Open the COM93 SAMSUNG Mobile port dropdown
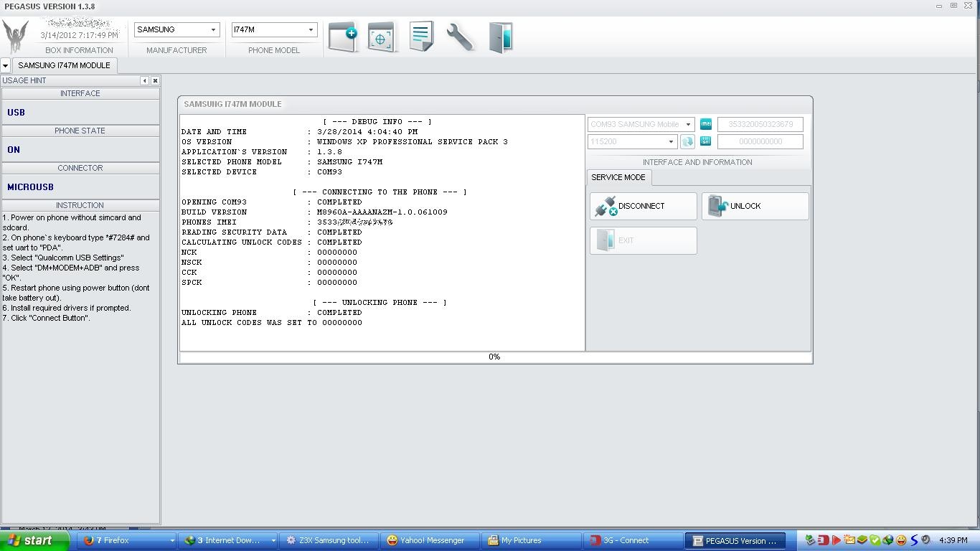The height and width of the screenshot is (551, 980). (641, 124)
